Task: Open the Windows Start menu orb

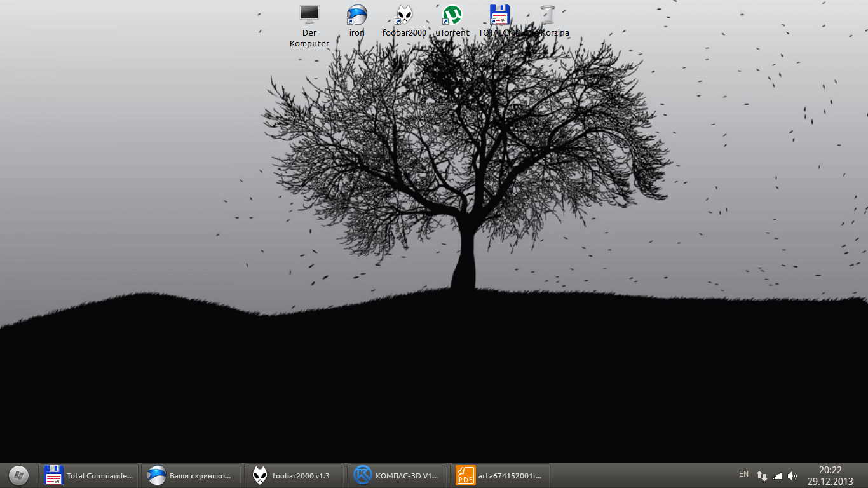Action: pos(18,475)
